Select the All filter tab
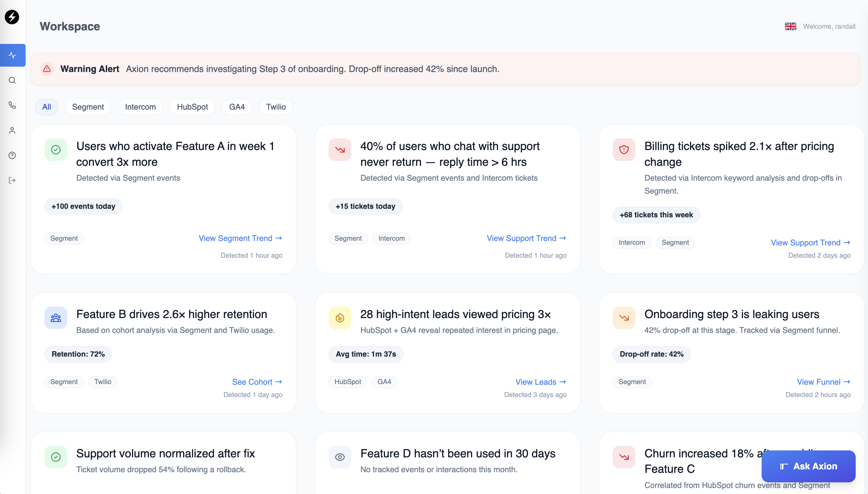The height and width of the screenshot is (494, 868). click(x=46, y=107)
